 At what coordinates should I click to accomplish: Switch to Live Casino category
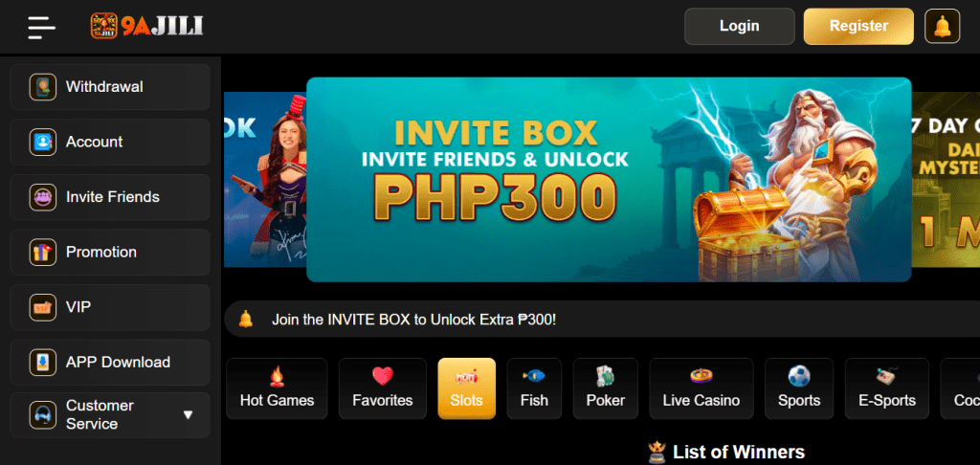point(702,388)
